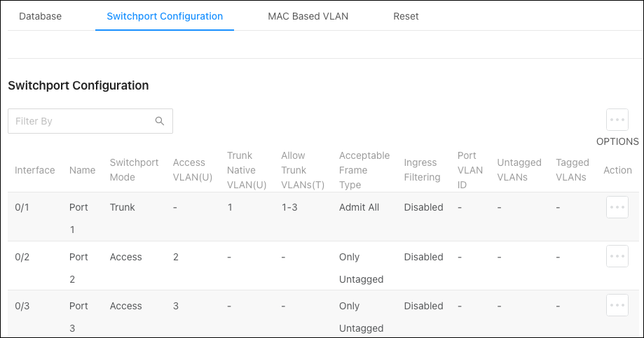Screen dimensions: 644x338
Task: Focus the Filter By input field
Action: point(90,121)
